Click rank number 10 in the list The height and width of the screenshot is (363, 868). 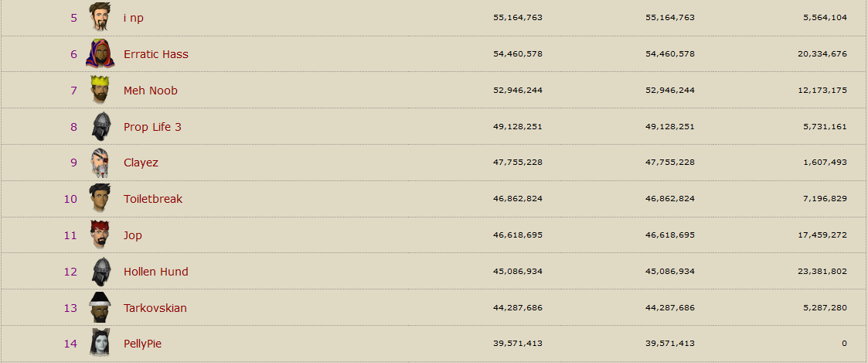pyautogui.click(x=70, y=199)
